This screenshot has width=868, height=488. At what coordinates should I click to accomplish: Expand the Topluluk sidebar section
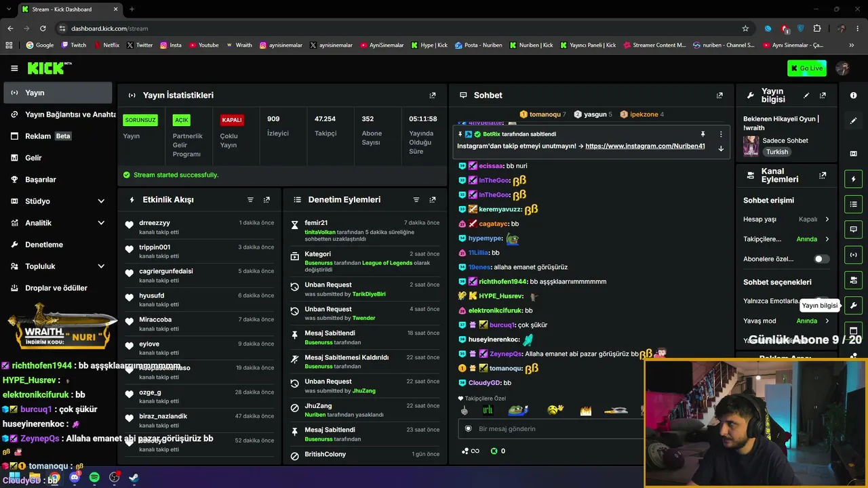tap(101, 266)
